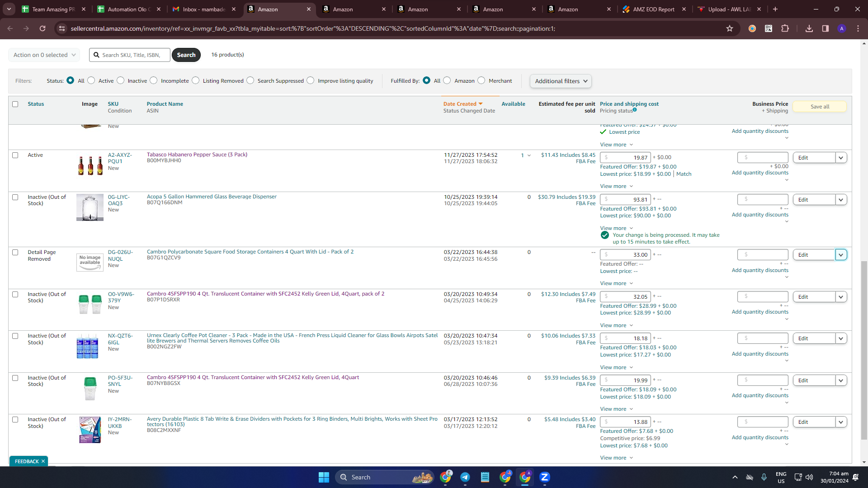Image resolution: width=868 pixels, height=488 pixels.
Task: Open the browser extensions puzzle icon
Action: [785, 28]
